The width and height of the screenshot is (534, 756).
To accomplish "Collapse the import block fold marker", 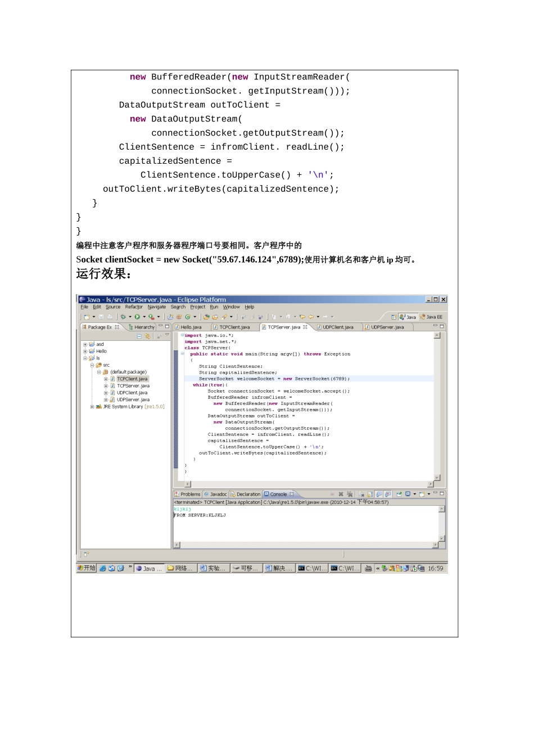I will point(182,335).
